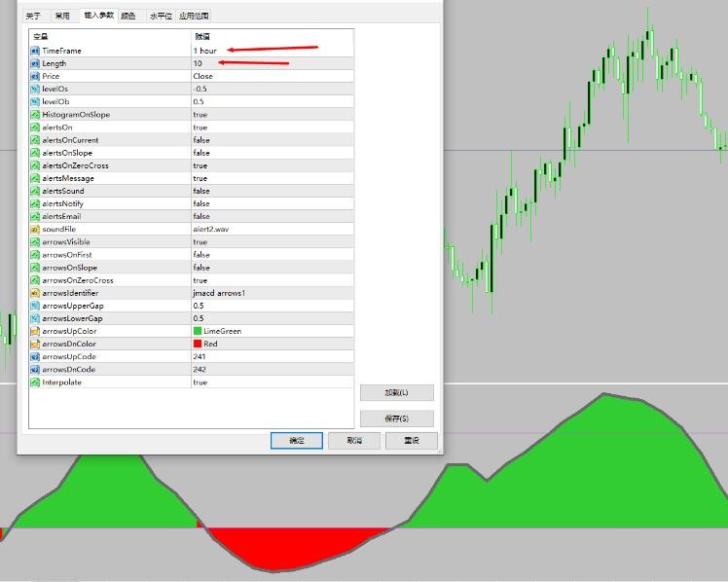The height and width of the screenshot is (582, 728).
Task: Confirm with the 确定 button
Action: 297,441
